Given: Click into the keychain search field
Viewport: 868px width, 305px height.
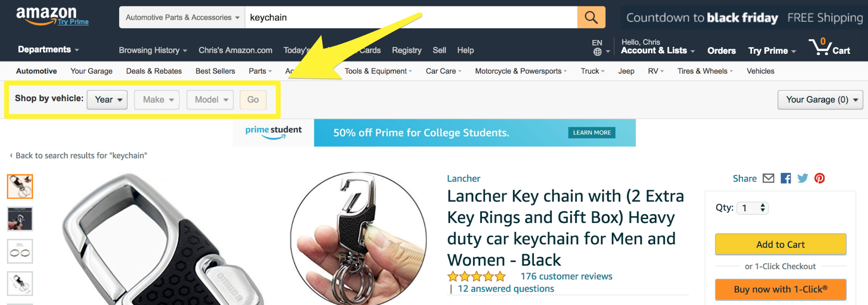Looking at the screenshot, I should 410,17.
